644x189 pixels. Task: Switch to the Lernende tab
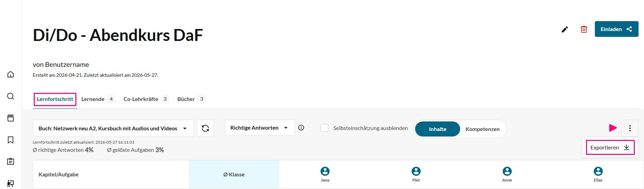pyautogui.click(x=98, y=99)
